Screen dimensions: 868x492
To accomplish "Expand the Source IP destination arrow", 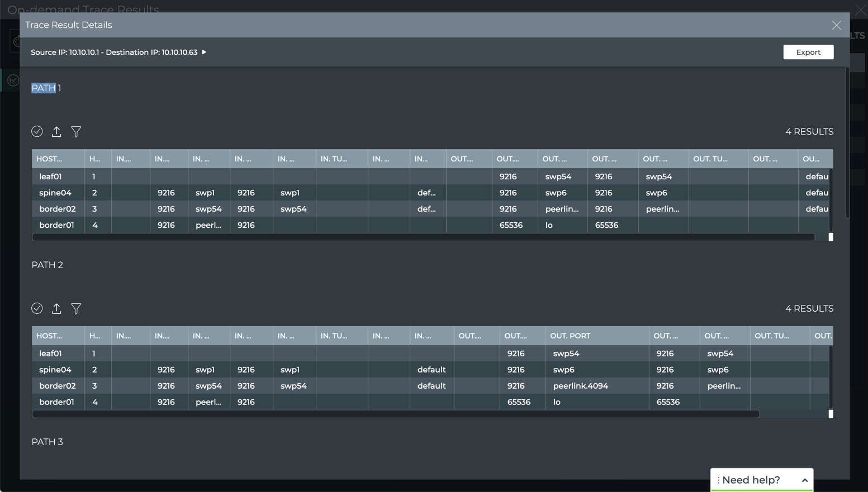I will point(204,52).
